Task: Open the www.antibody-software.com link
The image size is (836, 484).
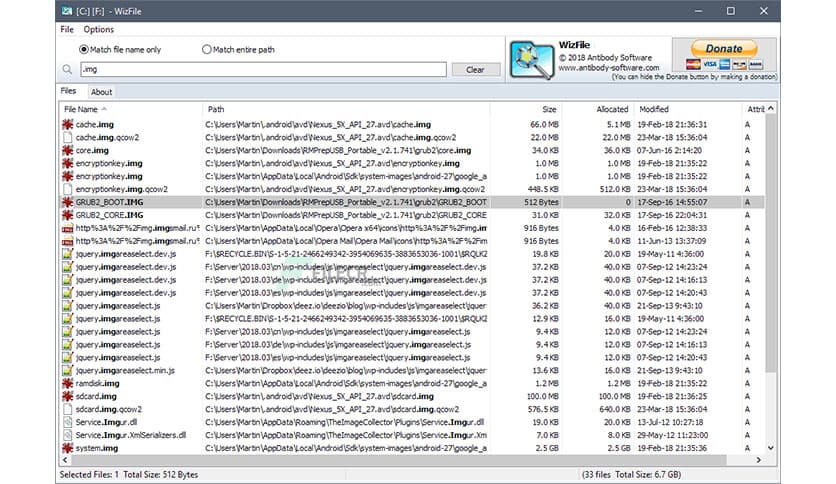Action: pyautogui.click(x=609, y=68)
